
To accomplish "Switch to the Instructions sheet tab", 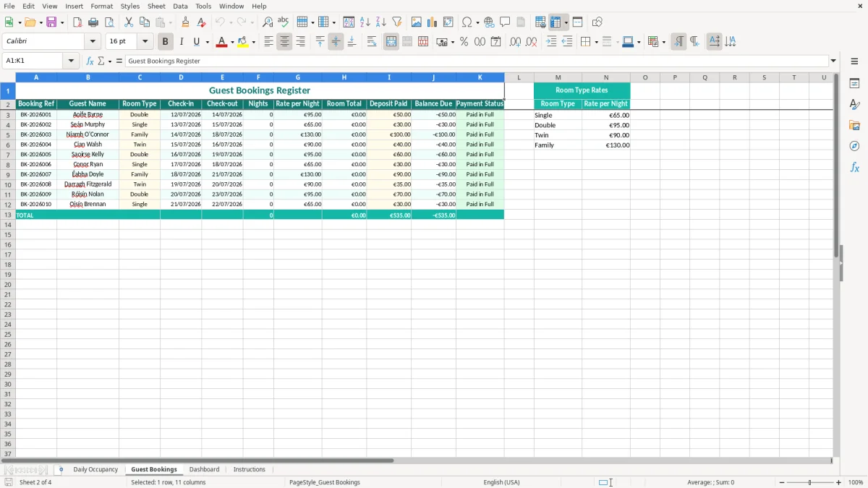I will tap(249, 470).
